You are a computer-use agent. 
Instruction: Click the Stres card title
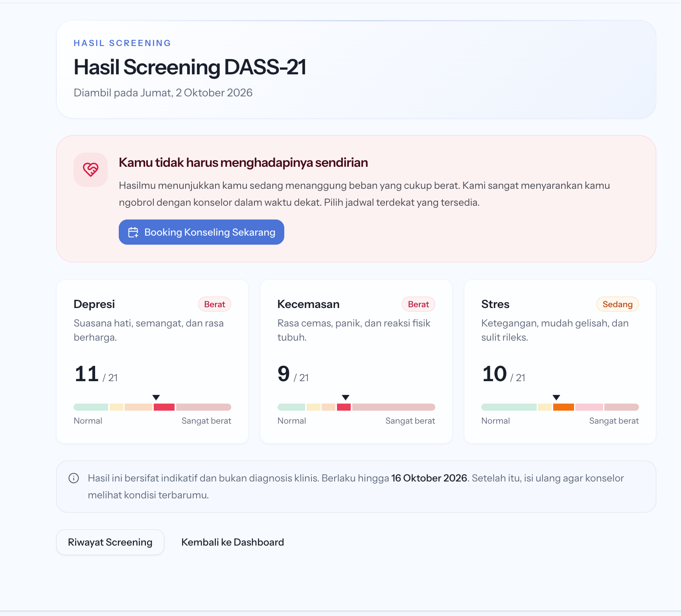[495, 304]
